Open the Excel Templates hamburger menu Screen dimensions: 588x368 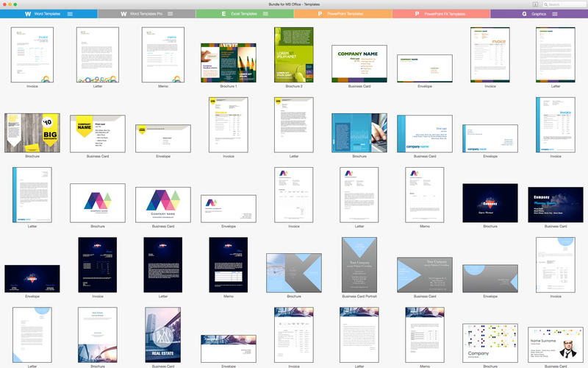click(269, 14)
